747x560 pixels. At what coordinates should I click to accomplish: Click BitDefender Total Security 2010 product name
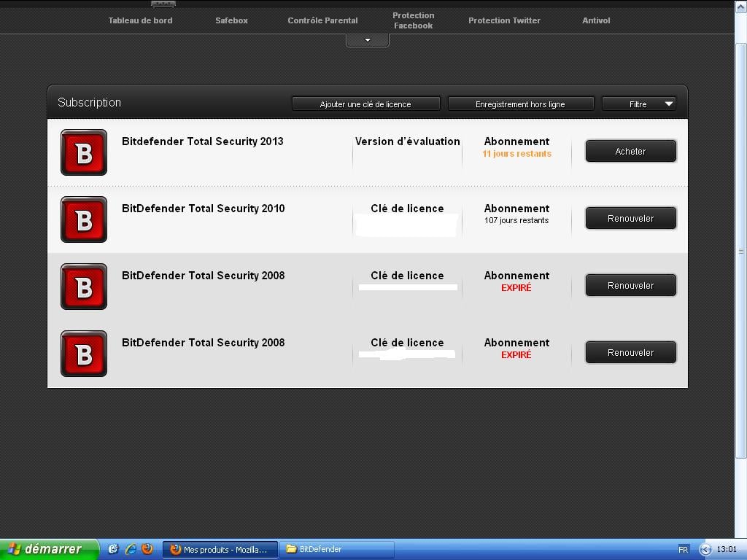pyautogui.click(x=204, y=209)
